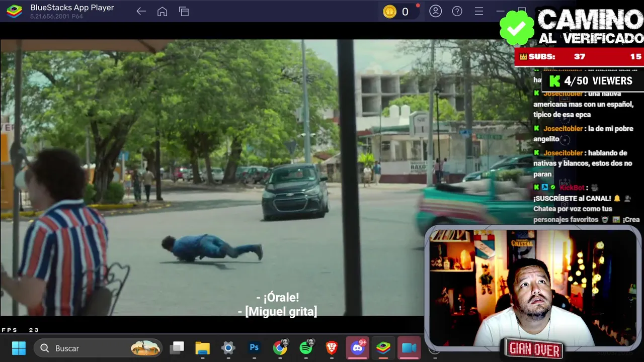Screen dimensions: 644x362
Task: Open the BlueStacks help question-mark icon
Action: click(x=457, y=11)
